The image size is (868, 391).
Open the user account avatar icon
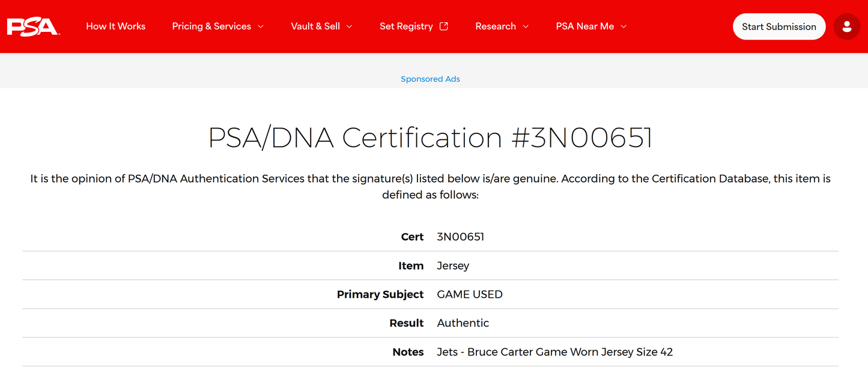click(847, 26)
